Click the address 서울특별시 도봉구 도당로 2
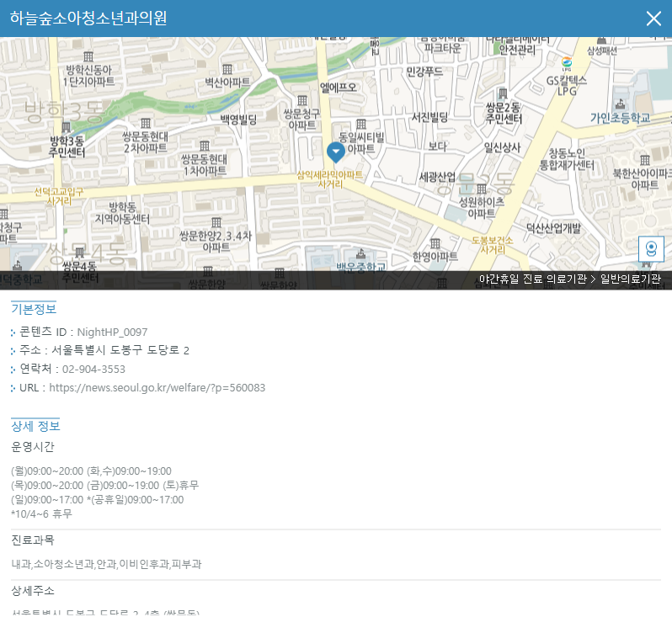The height and width of the screenshot is (633, 672). [120, 350]
